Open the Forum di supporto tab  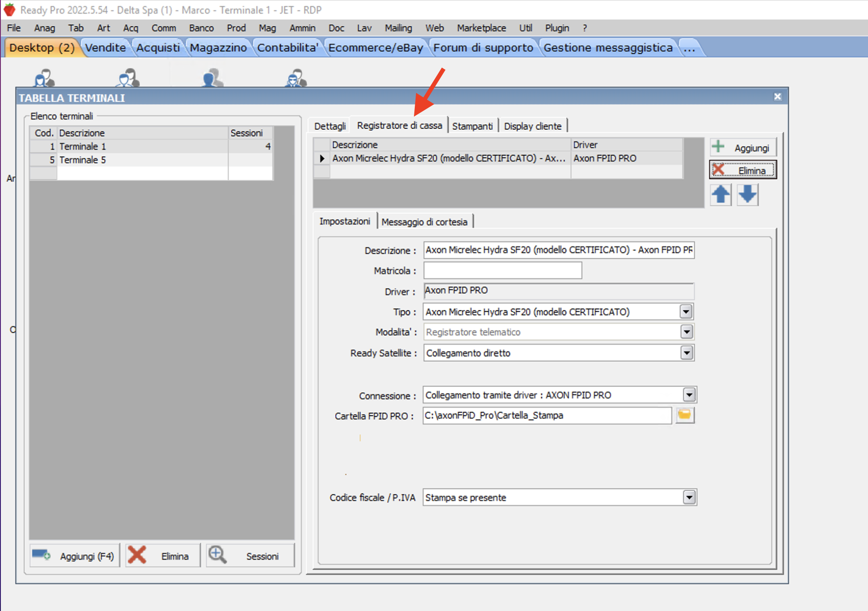(483, 47)
